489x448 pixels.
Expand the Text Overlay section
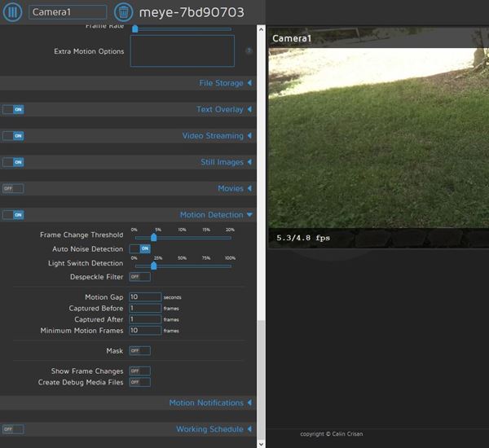click(x=224, y=109)
